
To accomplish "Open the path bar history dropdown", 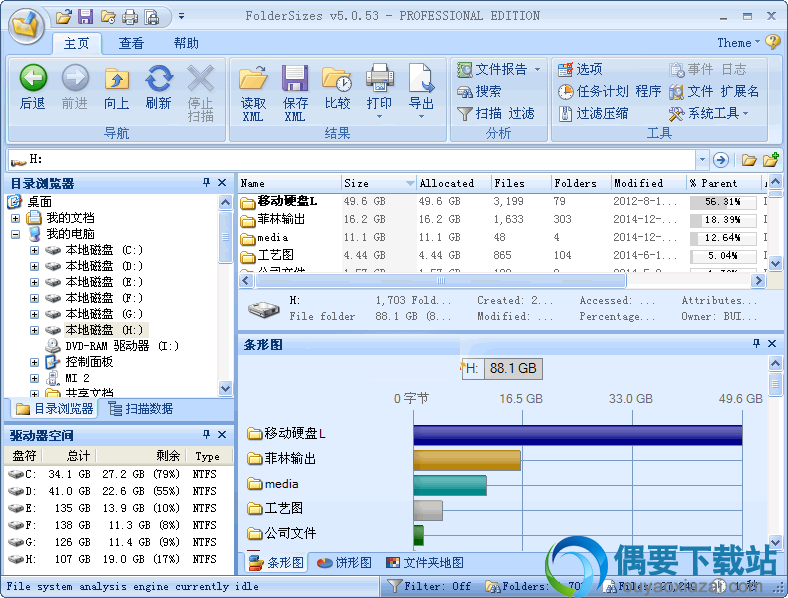I will tap(702, 160).
